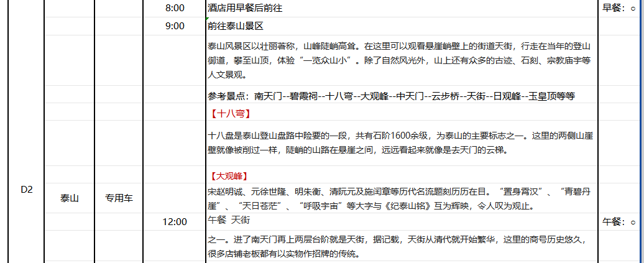The height and width of the screenshot is (263, 644).
Task: Select the 9:00 time cell
Action: [175, 26]
